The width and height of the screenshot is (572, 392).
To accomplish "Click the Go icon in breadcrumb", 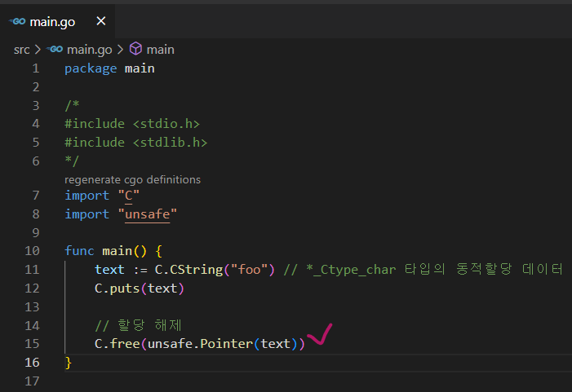I will 55,49.
